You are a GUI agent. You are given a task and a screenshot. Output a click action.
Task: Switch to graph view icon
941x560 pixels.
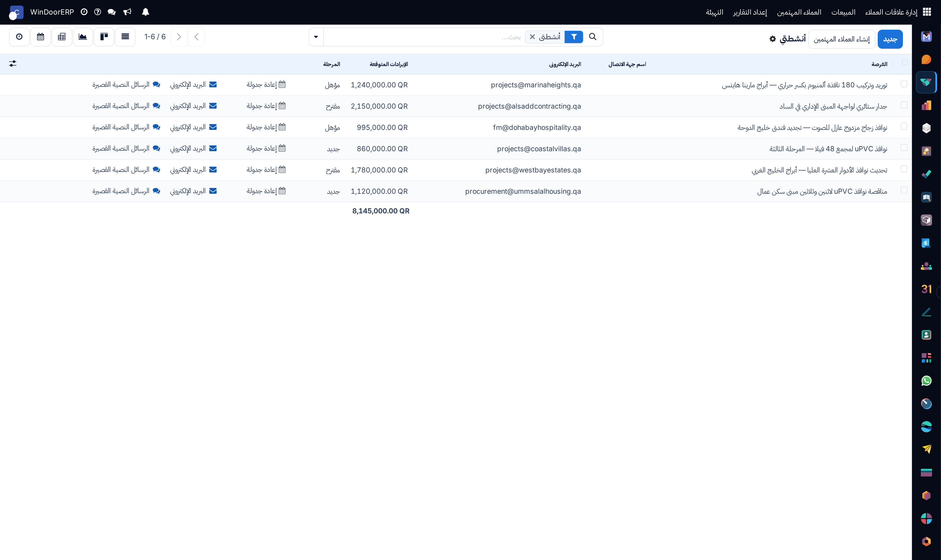tap(83, 37)
